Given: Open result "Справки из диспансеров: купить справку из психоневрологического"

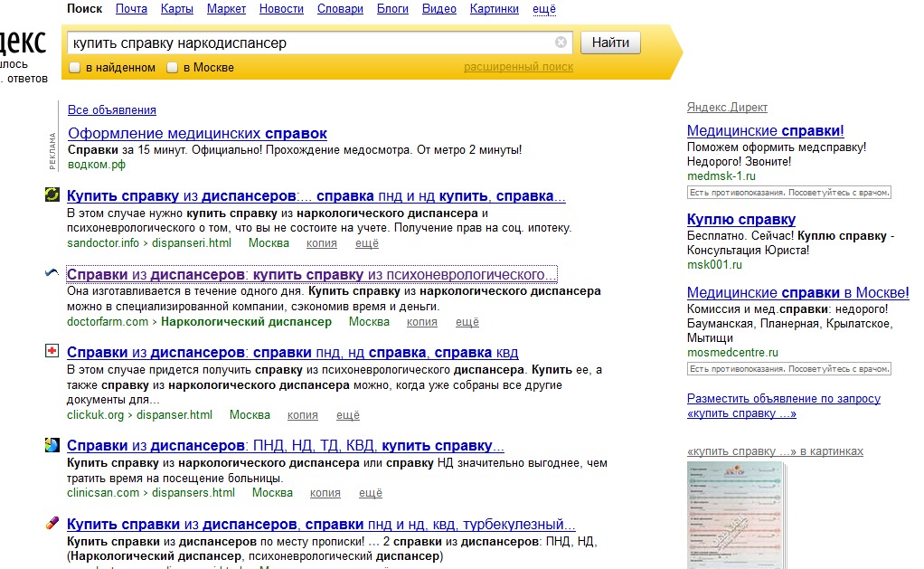Looking at the screenshot, I should coord(311,274).
